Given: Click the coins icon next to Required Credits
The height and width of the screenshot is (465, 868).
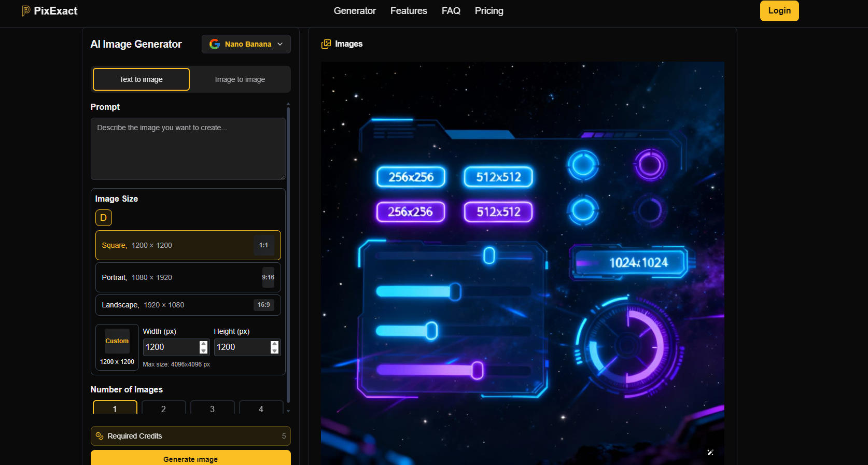Looking at the screenshot, I should tap(100, 436).
